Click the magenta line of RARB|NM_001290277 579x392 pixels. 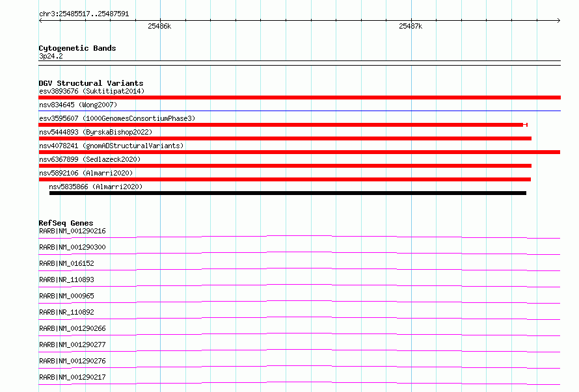tap(299, 350)
